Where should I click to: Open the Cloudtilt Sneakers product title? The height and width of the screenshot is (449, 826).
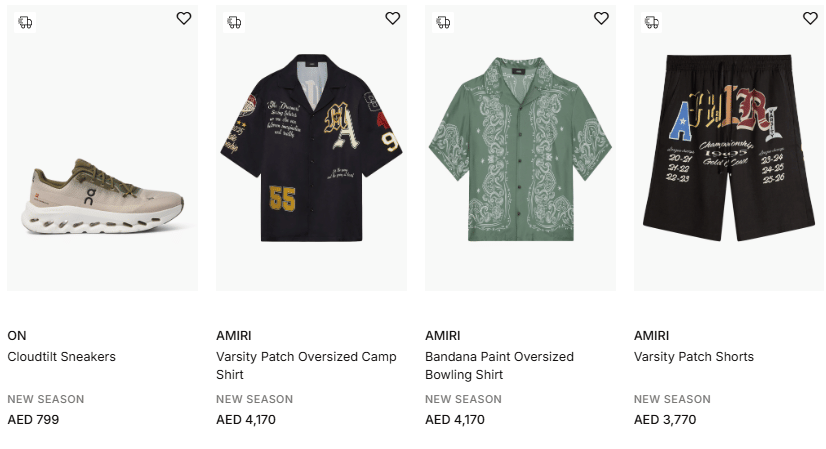click(x=62, y=357)
